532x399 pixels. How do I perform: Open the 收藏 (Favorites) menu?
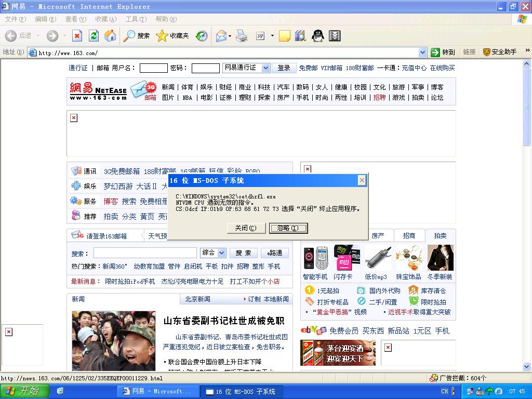[x=106, y=19]
